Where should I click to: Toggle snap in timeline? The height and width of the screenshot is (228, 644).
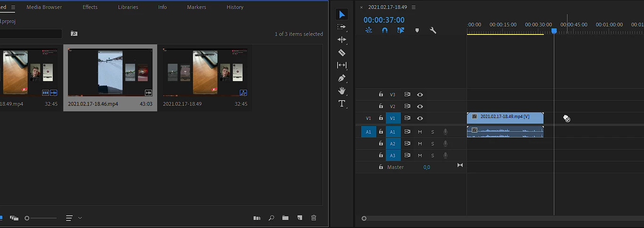(x=385, y=30)
